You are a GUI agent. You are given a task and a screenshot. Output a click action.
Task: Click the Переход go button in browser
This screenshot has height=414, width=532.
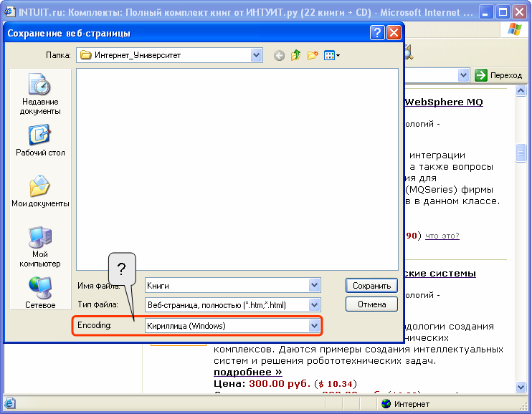pos(498,75)
